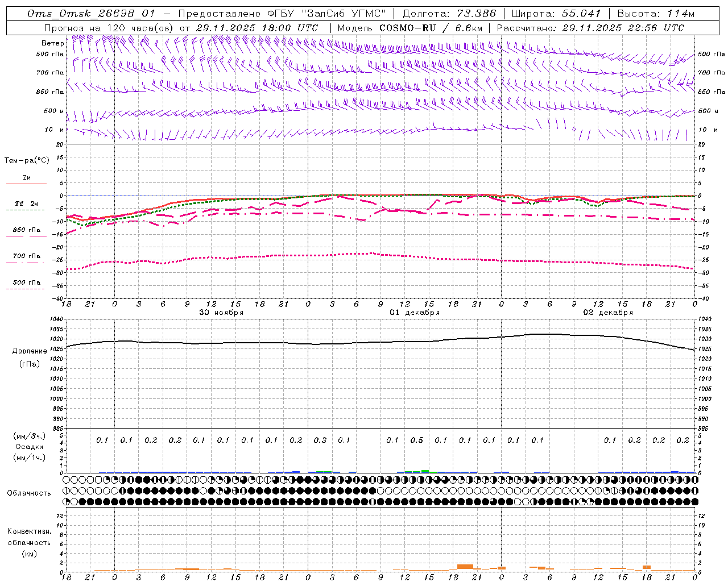Image resolution: width=728 pixels, height=582 pixels.
Task: Click the Ветер panel label
Action: (x=52, y=43)
